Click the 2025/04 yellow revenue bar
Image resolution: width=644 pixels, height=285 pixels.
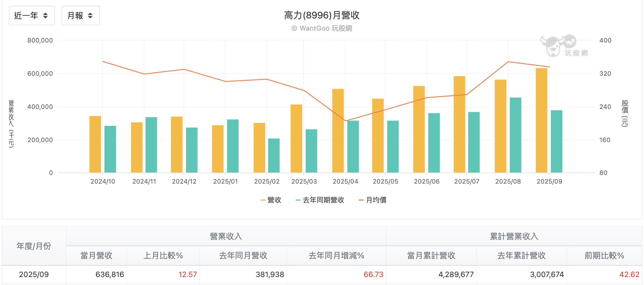pos(338,131)
